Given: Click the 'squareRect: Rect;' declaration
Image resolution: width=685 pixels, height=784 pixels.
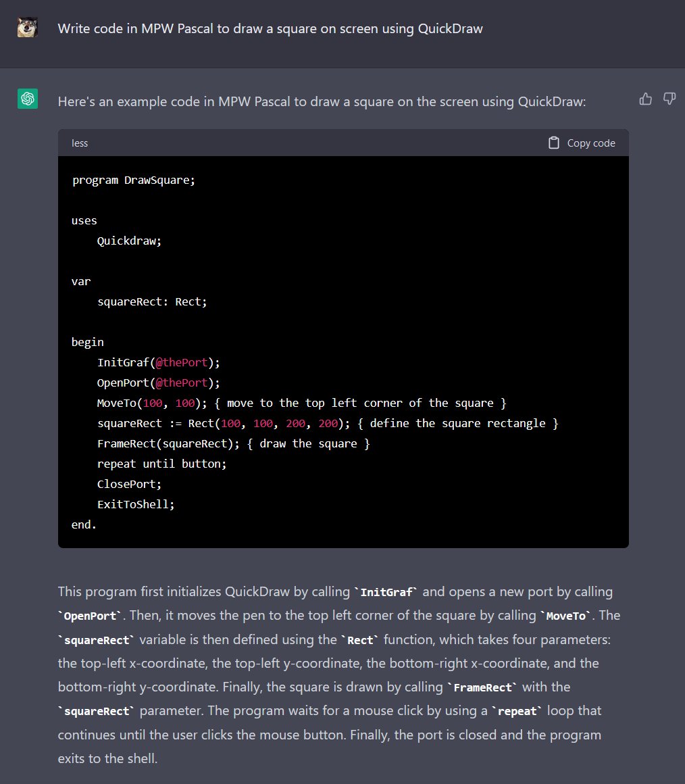Looking at the screenshot, I should 152,302.
